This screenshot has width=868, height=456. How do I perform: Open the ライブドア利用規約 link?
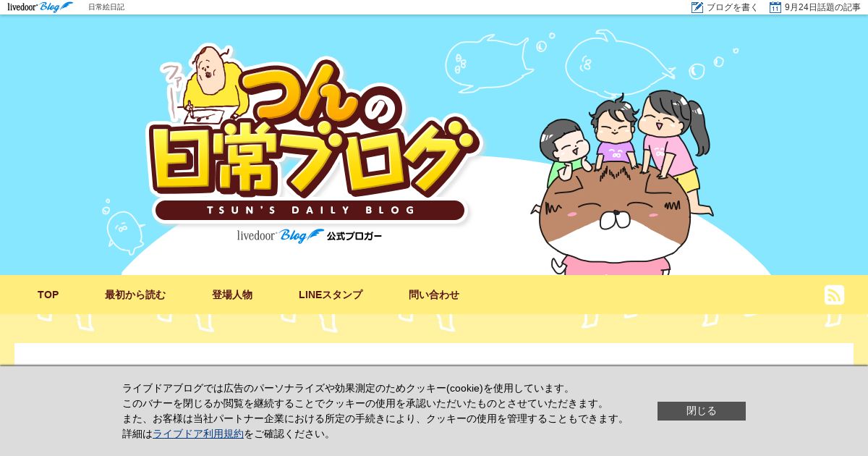198,434
